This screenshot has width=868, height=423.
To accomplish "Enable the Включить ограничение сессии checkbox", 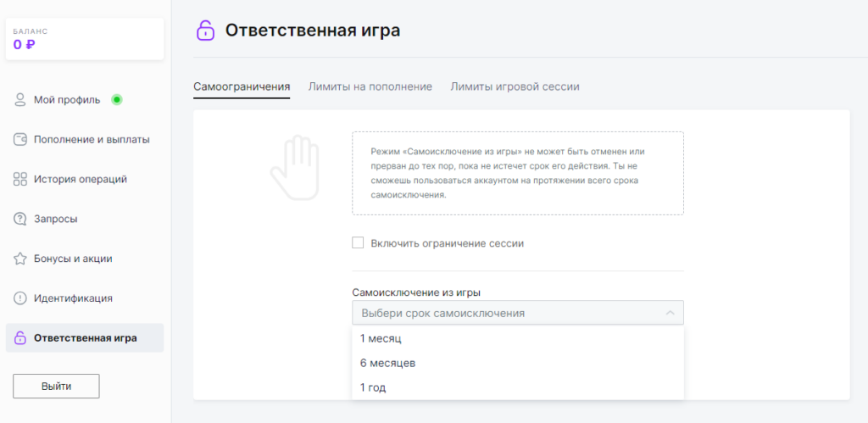I will (359, 242).
